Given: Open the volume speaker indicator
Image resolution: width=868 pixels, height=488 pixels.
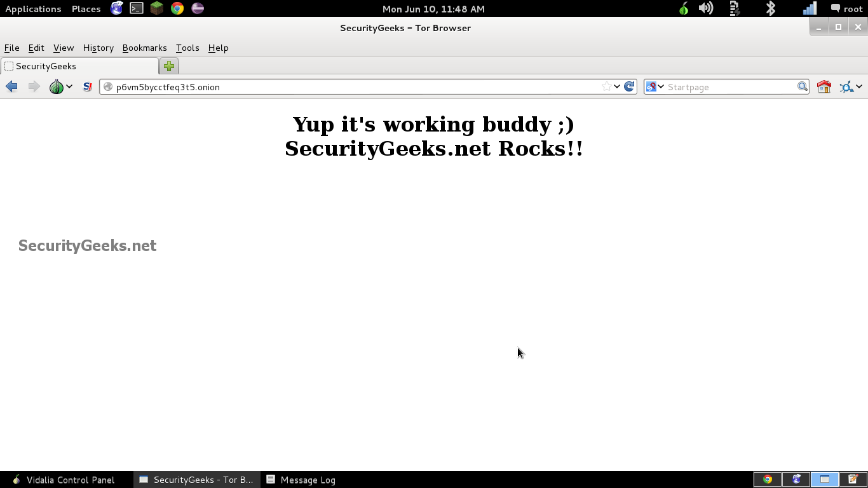Looking at the screenshot, I should (705, 8).
